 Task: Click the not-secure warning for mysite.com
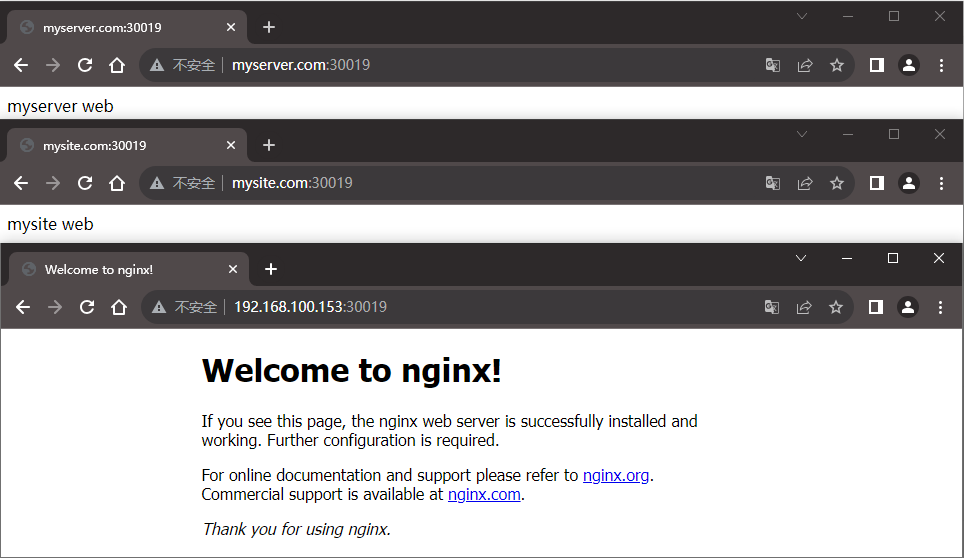coord(183,183)
